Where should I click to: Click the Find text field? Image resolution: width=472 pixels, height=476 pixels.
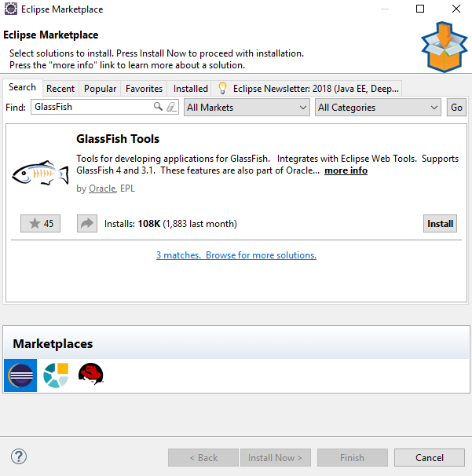coord(104,107)
